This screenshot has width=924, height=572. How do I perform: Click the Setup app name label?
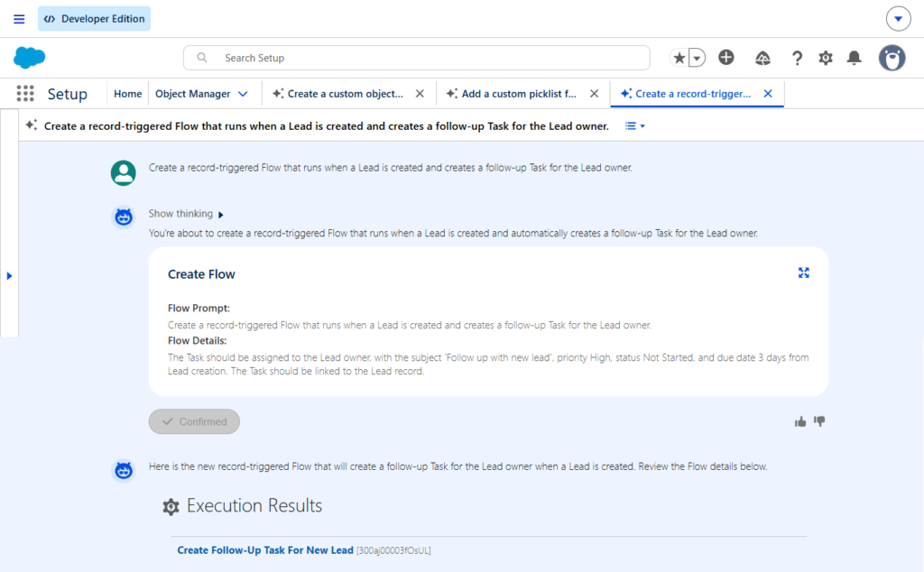coord(67,94)
